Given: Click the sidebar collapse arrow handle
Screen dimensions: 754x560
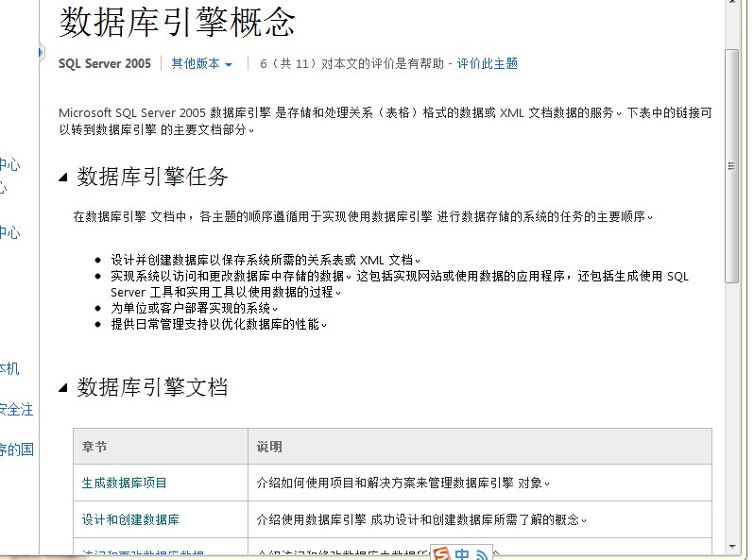Looking at the screenshot, I should 42,52.
